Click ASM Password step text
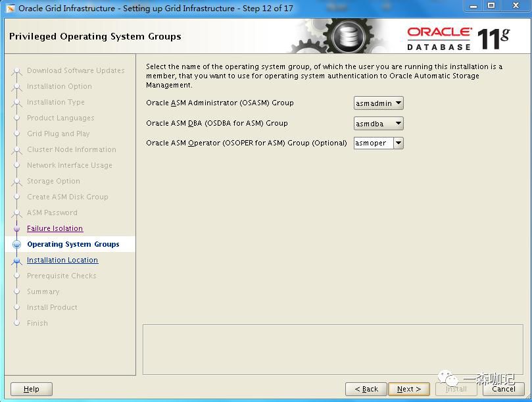The width and height of the screenshot is (532, 402). [x=52, y=213]
